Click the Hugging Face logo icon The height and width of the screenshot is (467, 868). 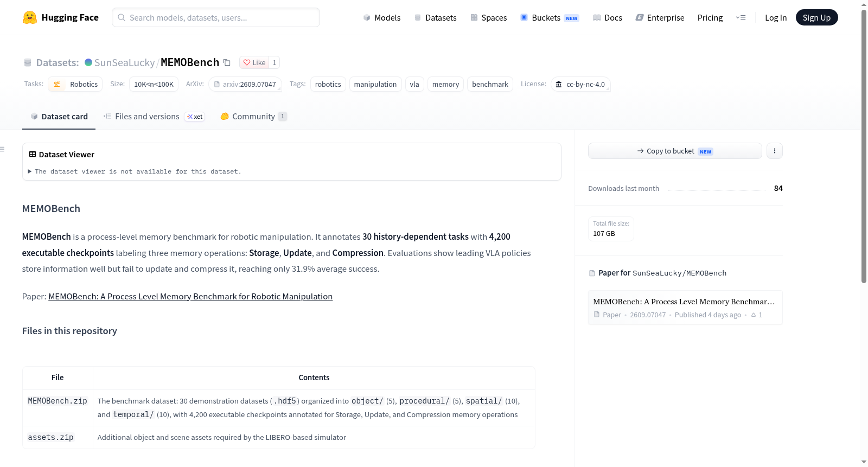pos(30,17)
